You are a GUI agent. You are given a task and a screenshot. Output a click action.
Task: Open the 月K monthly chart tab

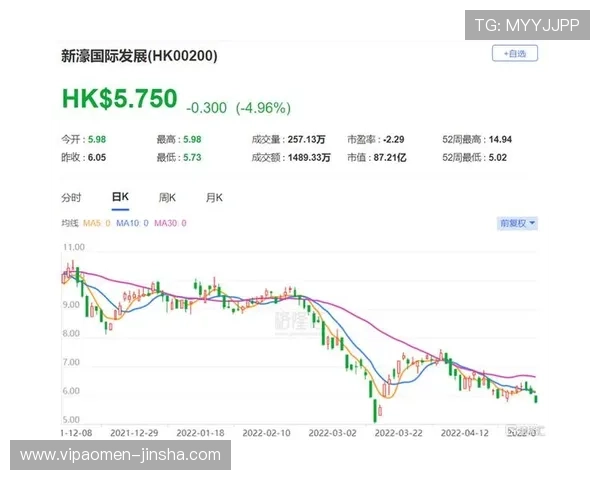pyautogui.click(x=214, y=198)
